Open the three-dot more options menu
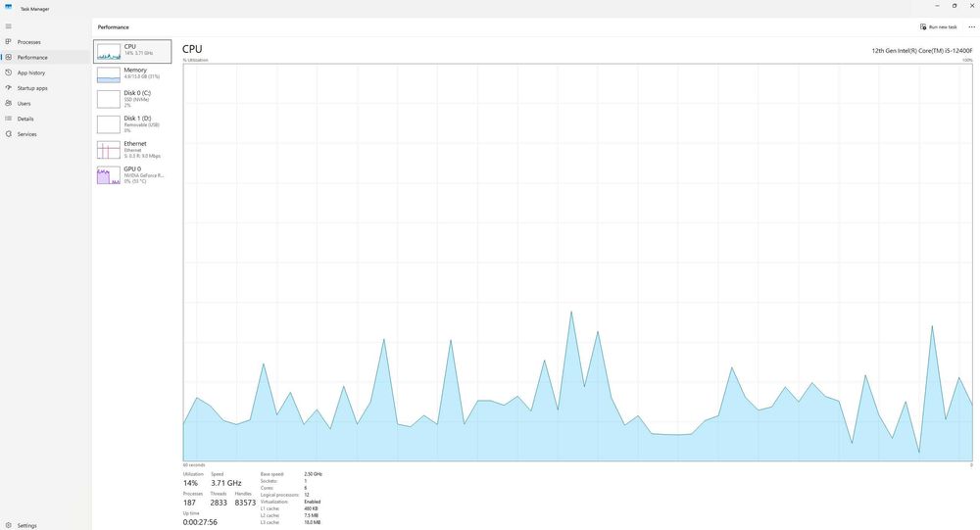 click(971, 26)
